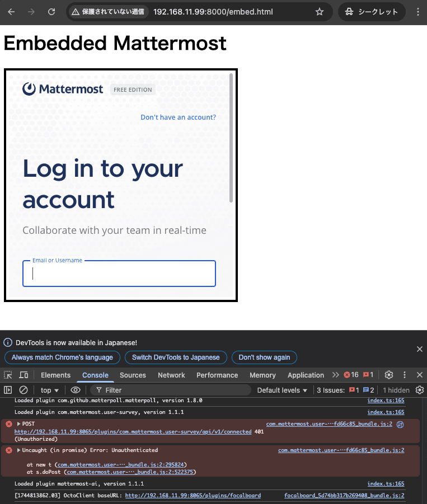The height and width of the screenshot is (504, 427).
Task: Click Switch DevTools to Japanese
Action: [x=176, y=357]
